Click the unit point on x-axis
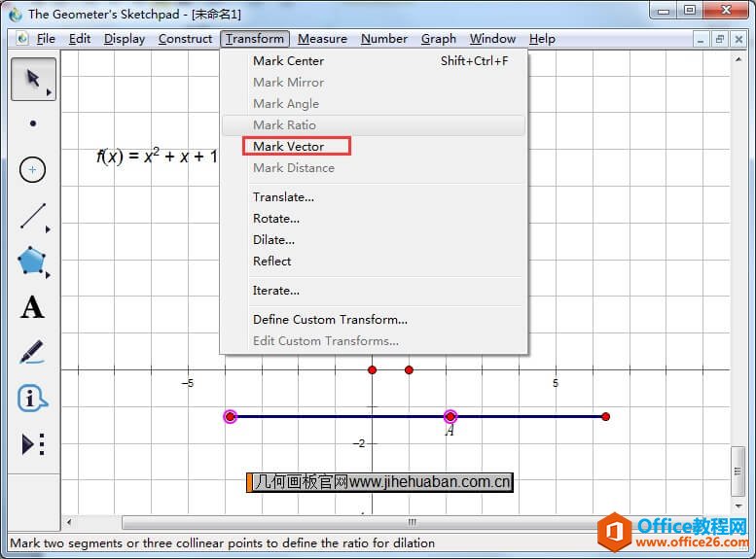This screenshot has height=559, width=756. click(x=409, y=370)
